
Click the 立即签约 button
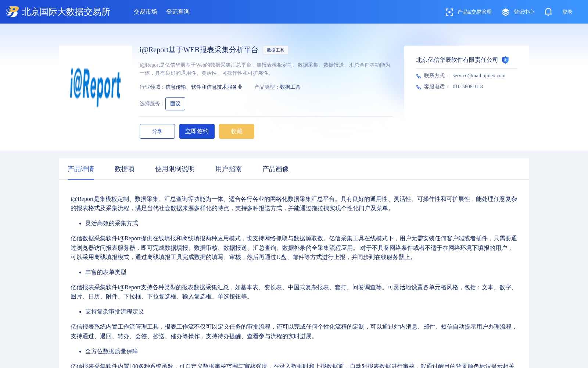197,131
